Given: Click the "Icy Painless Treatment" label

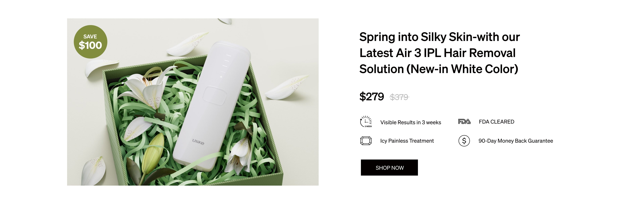Looking at the screenshot, I should coord(407,141).
